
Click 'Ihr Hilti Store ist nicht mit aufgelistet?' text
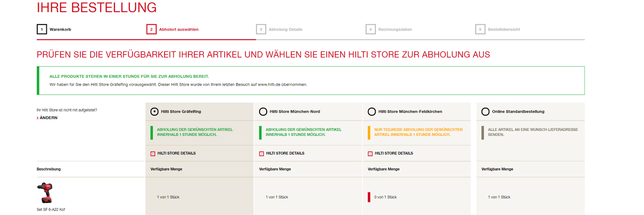tap(67, 110)
